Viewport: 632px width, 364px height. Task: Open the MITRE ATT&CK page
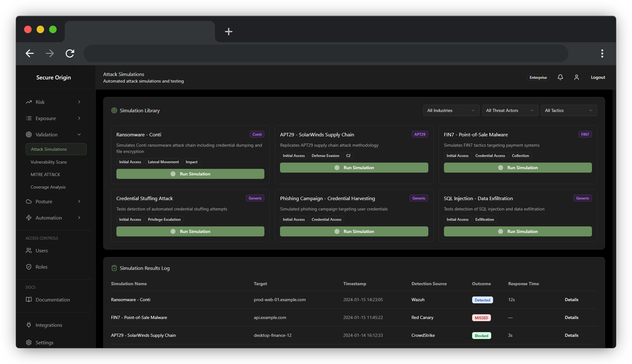[45, 174]
